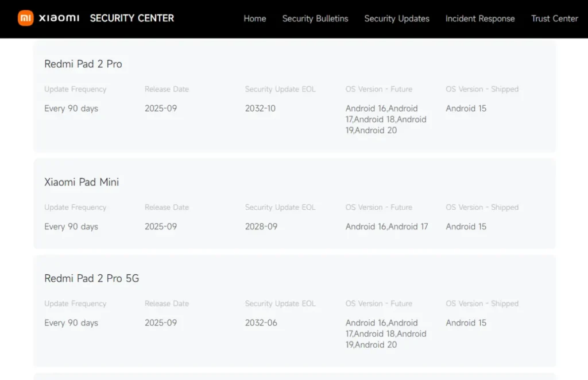
Task: Click Android 15 under Xiaomi Pad Mini shipped OS
Action: [x=466, y=227]
